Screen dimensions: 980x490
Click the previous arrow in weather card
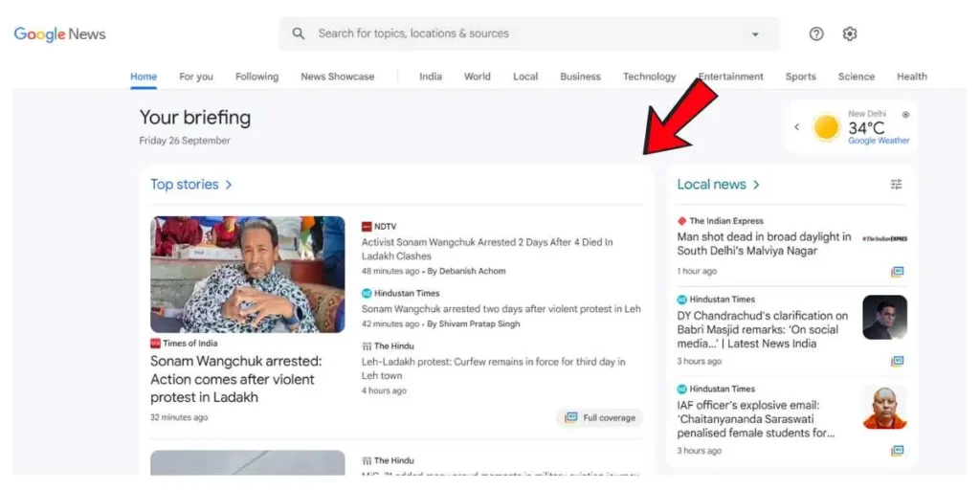tap(796, 127)
